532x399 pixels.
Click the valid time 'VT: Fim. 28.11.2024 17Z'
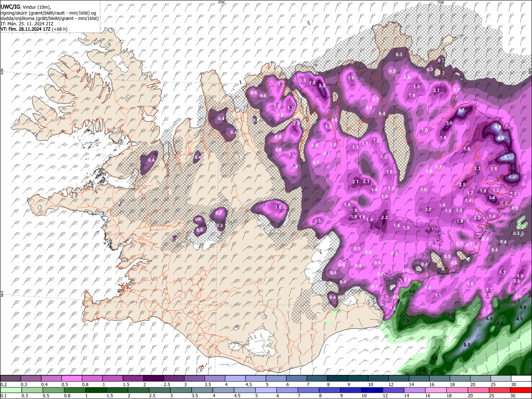pos(26,29)
